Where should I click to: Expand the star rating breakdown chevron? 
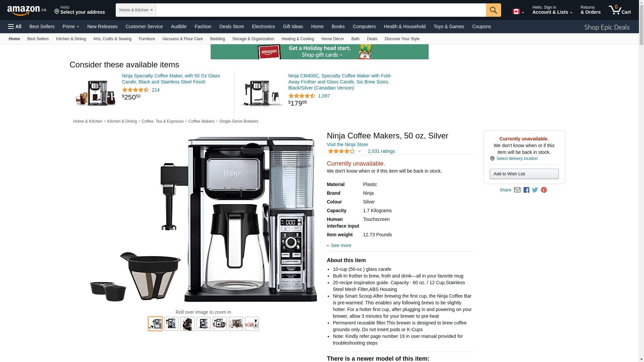click(x=359, y=151)
